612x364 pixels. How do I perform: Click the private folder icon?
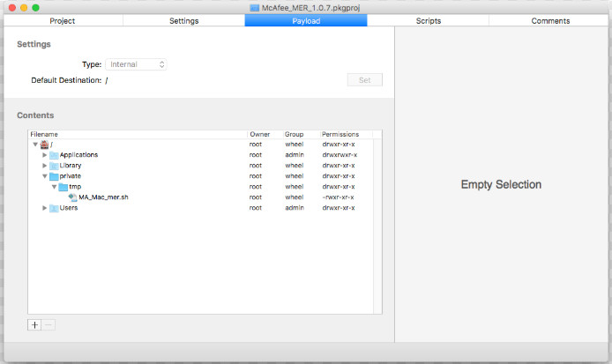click(x=54, y=176)
